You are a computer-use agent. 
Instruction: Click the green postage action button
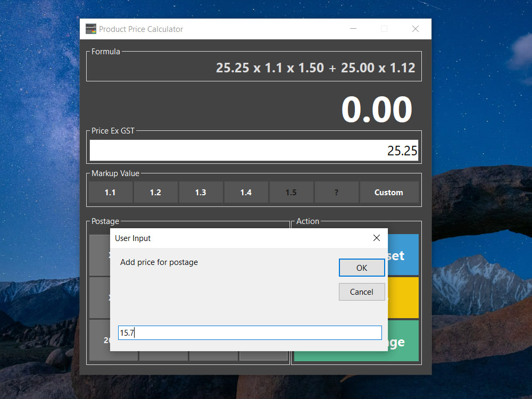(403, 340)
